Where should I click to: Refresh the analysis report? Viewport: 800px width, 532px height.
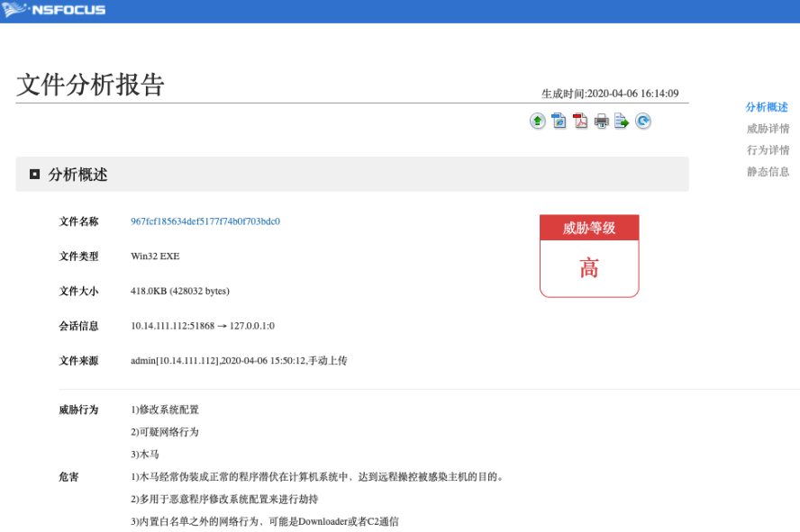[643, 121]
